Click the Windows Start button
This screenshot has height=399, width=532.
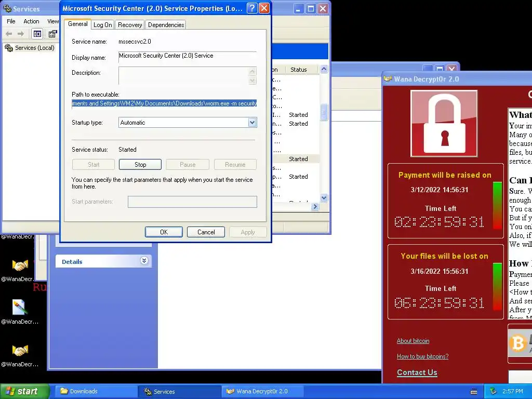(x=24, y=391)
